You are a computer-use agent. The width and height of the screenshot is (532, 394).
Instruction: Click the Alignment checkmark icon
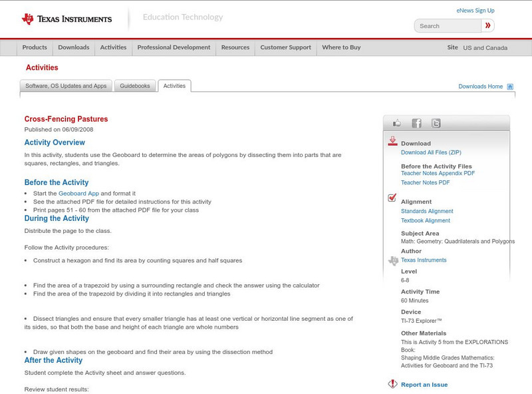coord(392,198)
